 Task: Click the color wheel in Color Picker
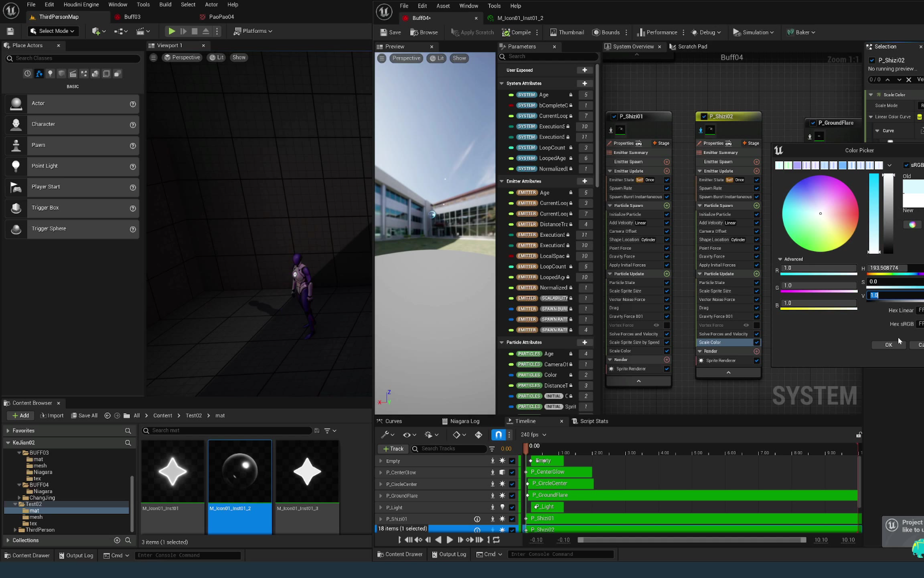820,214
